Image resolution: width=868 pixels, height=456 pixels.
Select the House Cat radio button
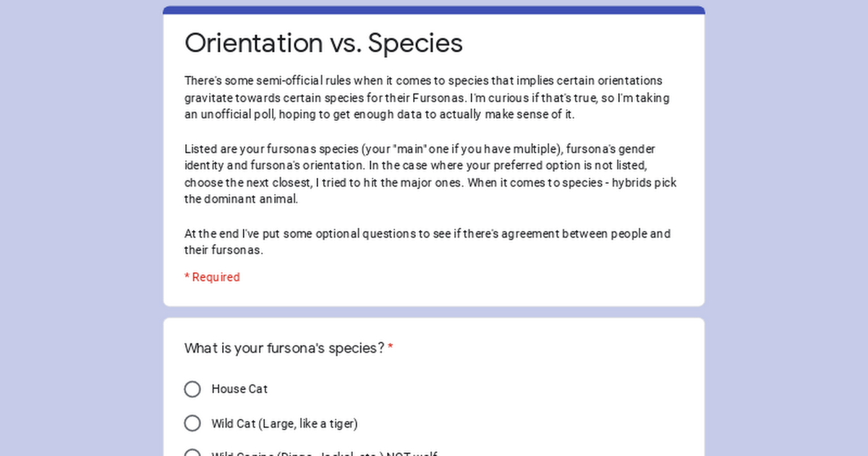(192, 389)
